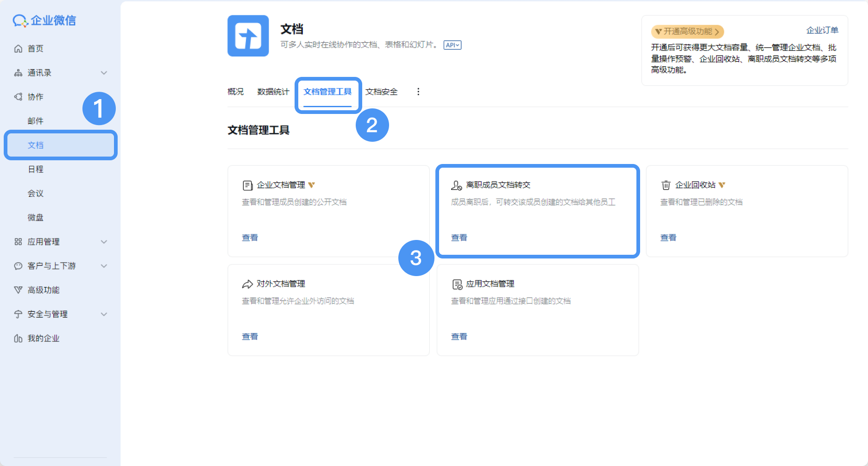This screenshot has width=868, height=466.
Task: Click the 企业回收站 trash icon
Action: click(x=666, y=185)
